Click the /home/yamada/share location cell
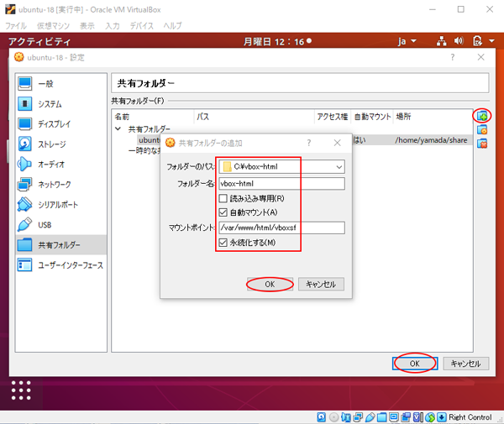The height and width of the screenshot is (424, 504). (x=431, y=140)
